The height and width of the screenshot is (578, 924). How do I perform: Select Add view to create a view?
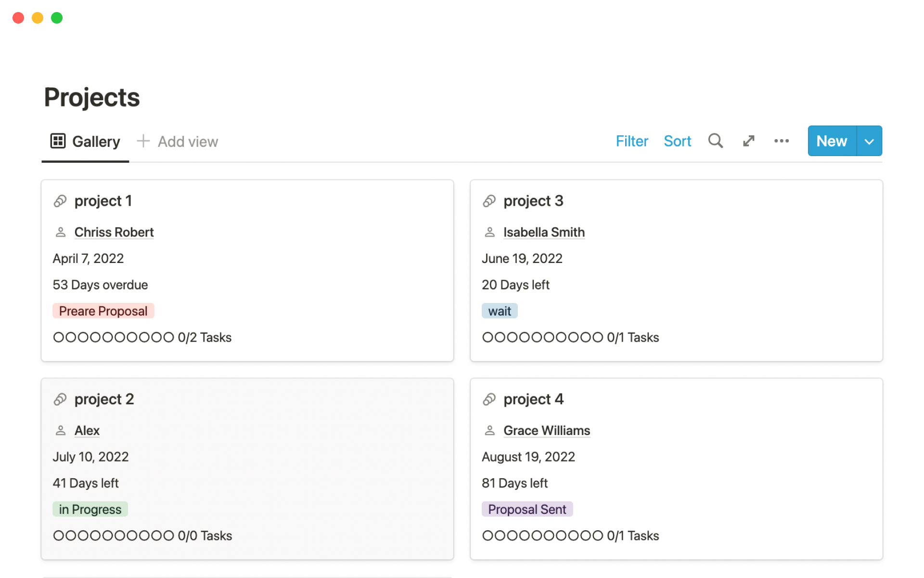(188, 142)
